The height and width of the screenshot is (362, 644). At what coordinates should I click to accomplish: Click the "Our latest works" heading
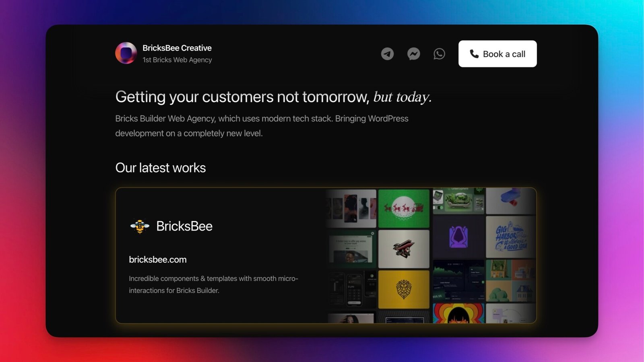[x=161, y=168]
